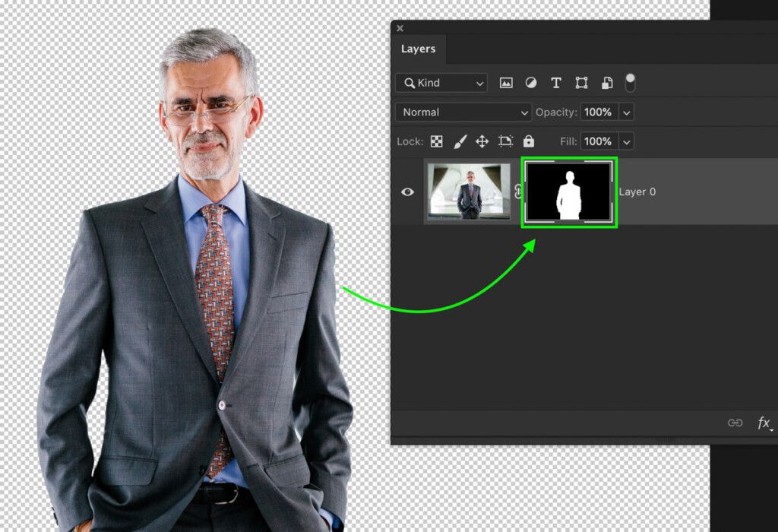Click the pixel layer filter icon

pyautogui.click(x=506, y=83)
